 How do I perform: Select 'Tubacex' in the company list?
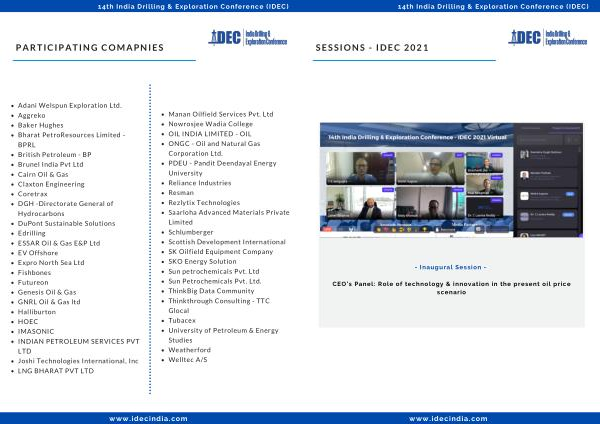coord(182,320)
